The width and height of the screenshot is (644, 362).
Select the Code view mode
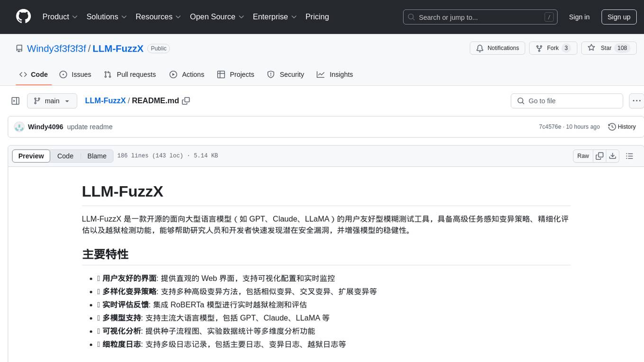point(65,156)
